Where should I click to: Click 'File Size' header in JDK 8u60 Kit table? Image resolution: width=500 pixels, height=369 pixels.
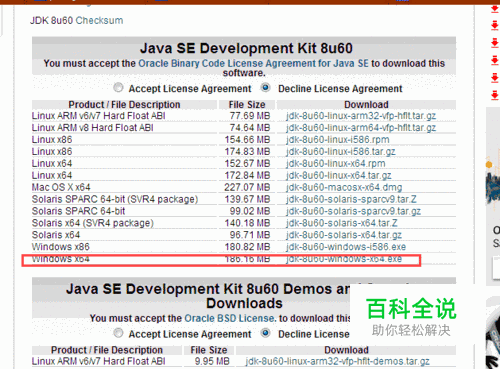click(x=247, y=105)
